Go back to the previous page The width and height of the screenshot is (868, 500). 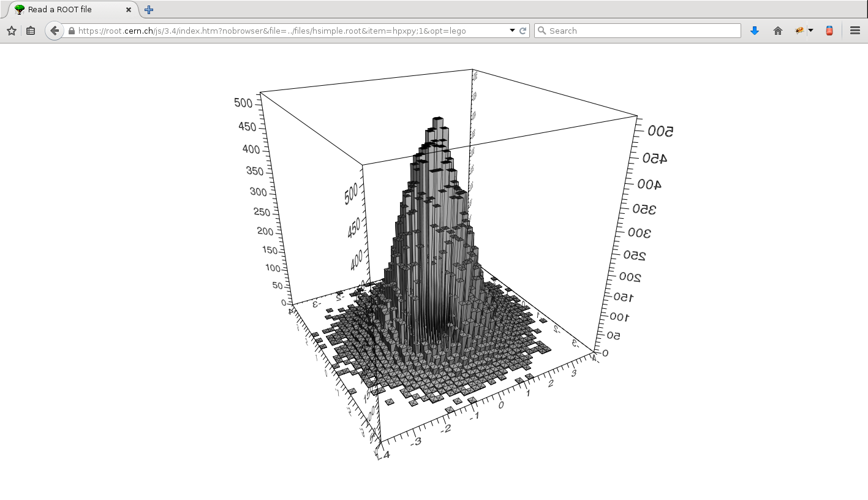55,31
